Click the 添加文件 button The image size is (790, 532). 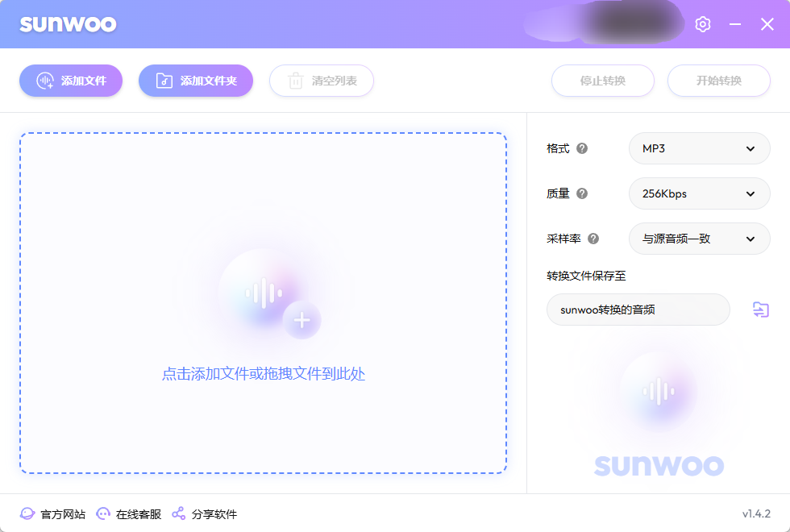coord(71,81)
